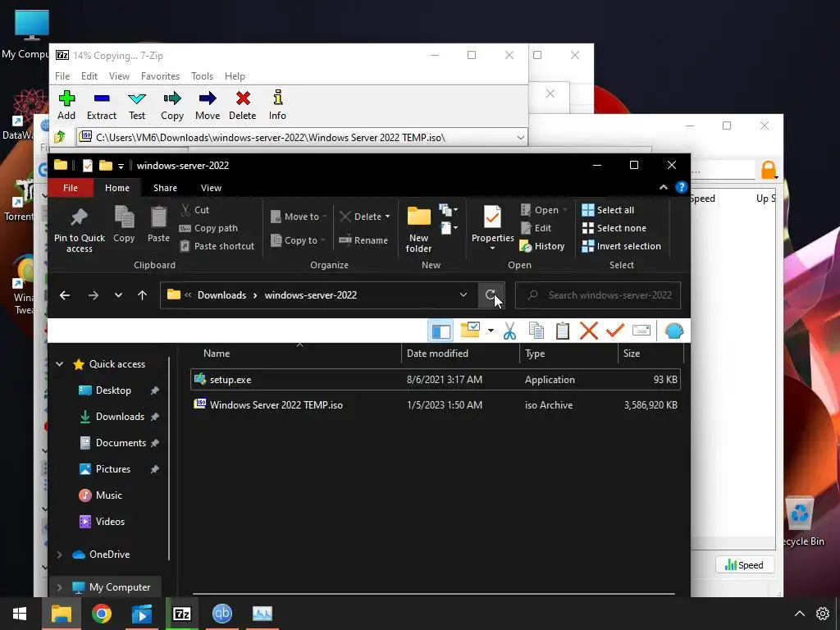Open the Delete dropdown in ribbon
The height and width of the screenshot is (630, 840).
365,217
